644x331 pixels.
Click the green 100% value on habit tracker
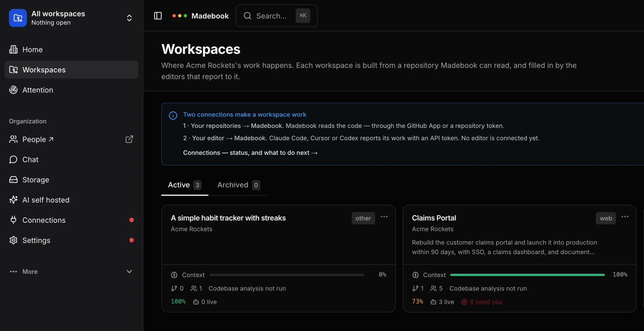click(178, 301)
